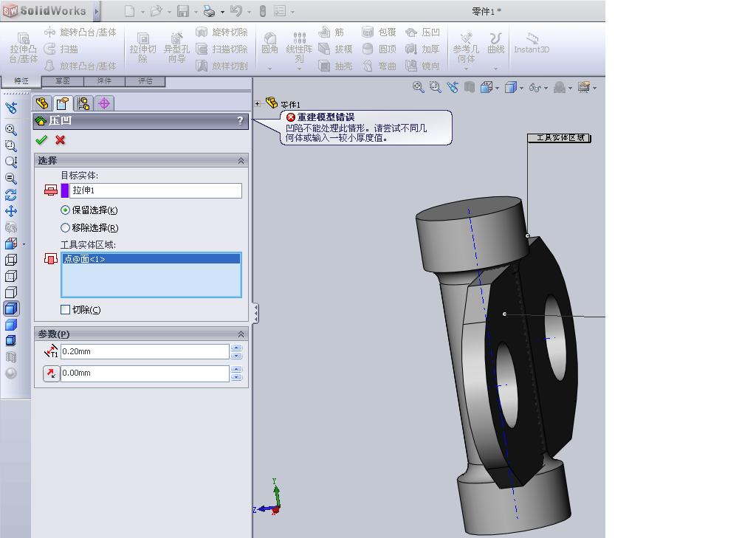This screenshot has width=756, height=538.
Task: Expand the 零件1 flyout tree node
Action: [258, 103]
